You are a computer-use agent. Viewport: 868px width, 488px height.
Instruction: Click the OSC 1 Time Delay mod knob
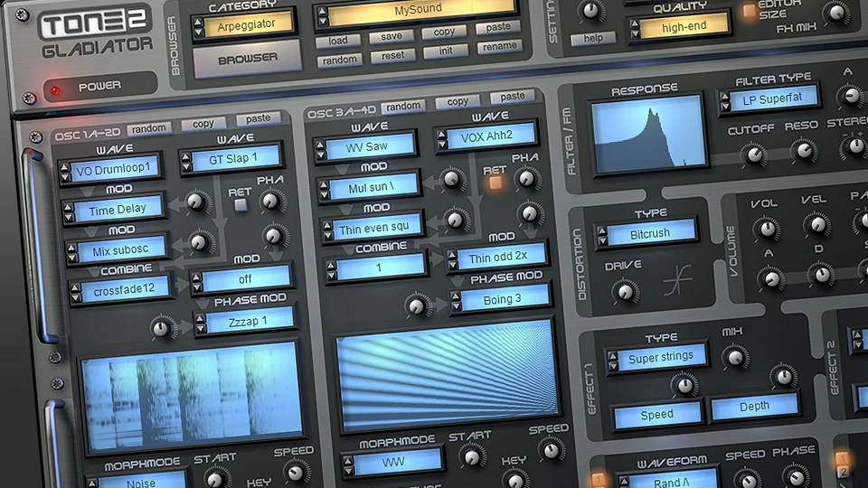[195, 204]
